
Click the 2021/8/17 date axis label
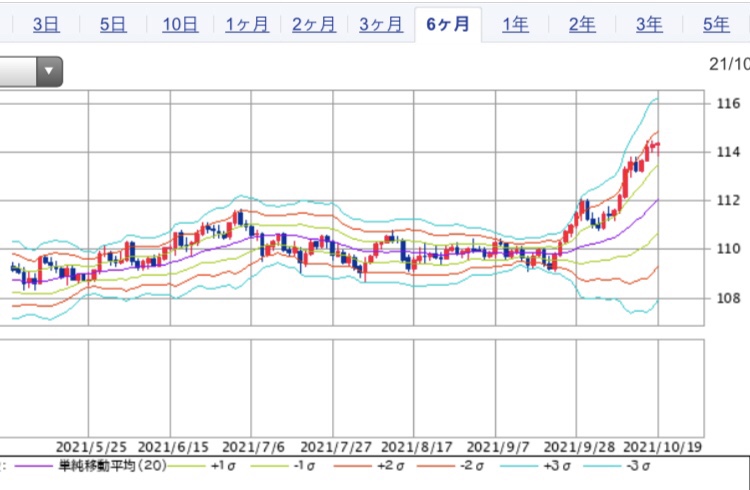[x=417, y=447]
